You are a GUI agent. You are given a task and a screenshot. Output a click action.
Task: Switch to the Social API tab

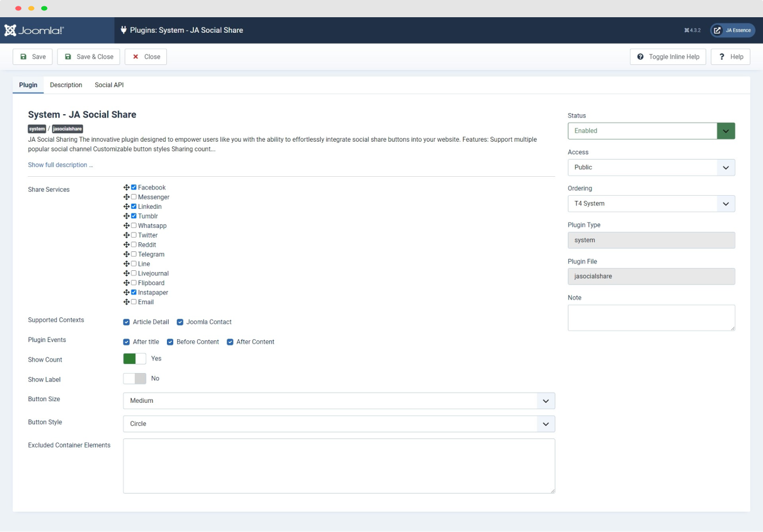tap(109, 85)
